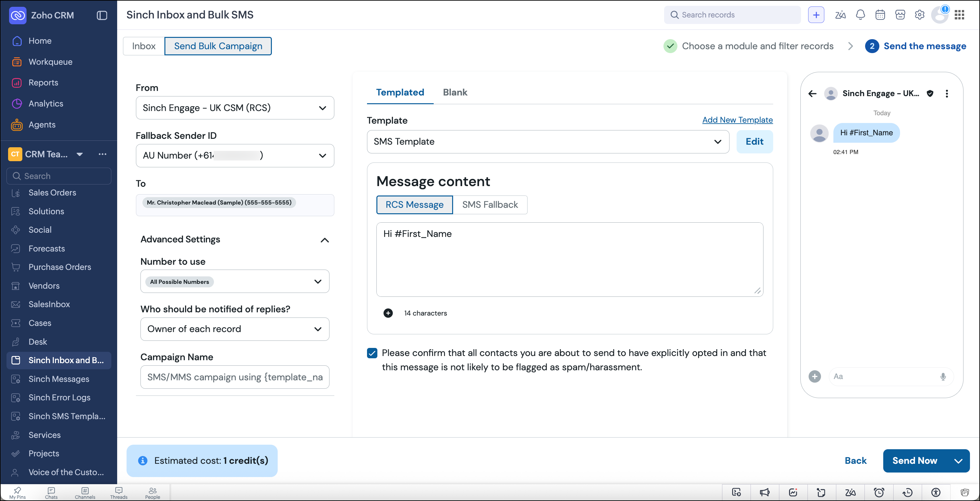The image size is (980, 501).
Task: Click the info icon beside estimated cost
Action: [143, 461]
